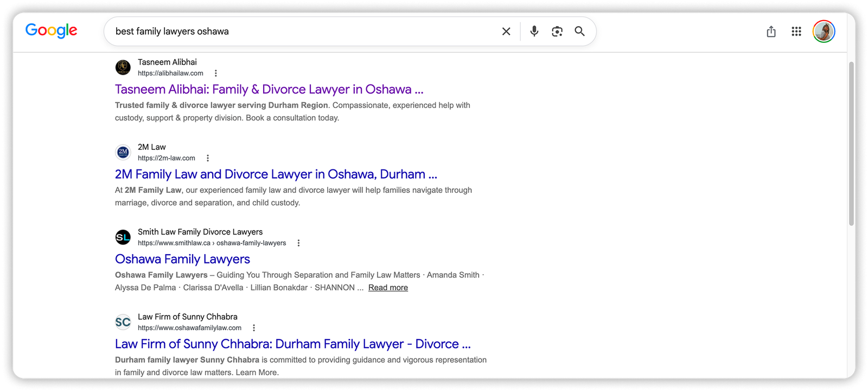Open the Oshawa Family Lawyers result

coord(182,259)
